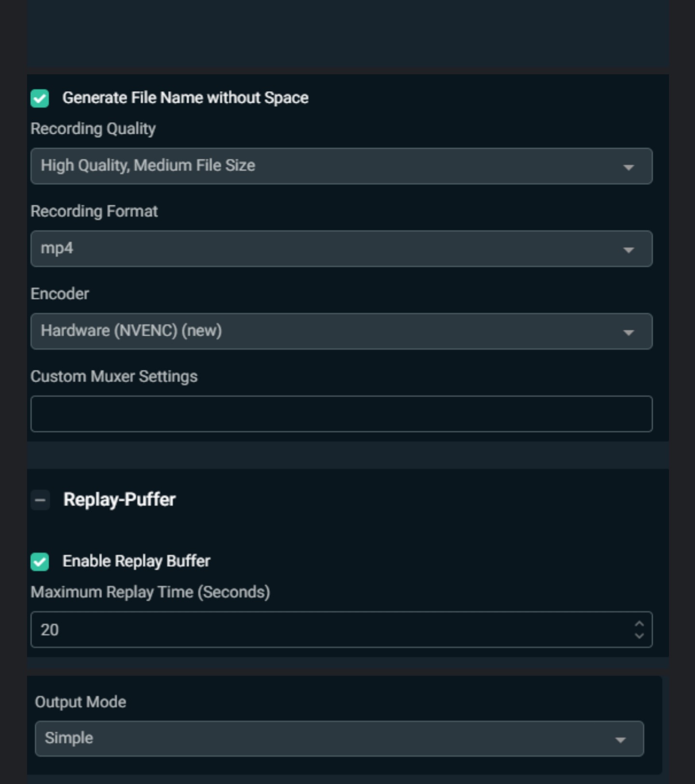The height and width of the screenshot is (784, 695).
Task: Click the Recording Quality dropdown arrow
Action: pyautogui.click(x=628, y=167)
